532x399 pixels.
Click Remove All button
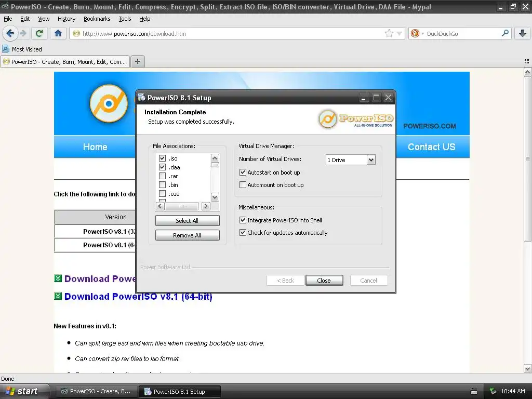(x=187, y=235)
